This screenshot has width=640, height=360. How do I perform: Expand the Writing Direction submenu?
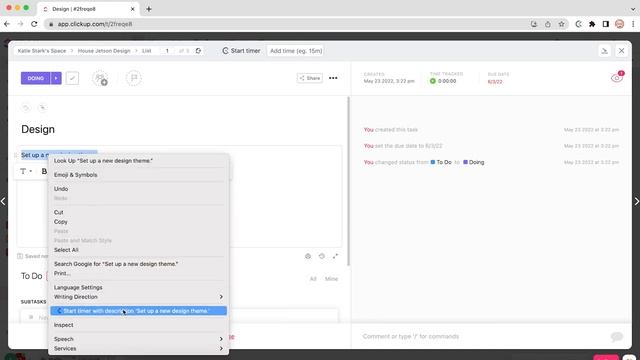tap(138, 297)
